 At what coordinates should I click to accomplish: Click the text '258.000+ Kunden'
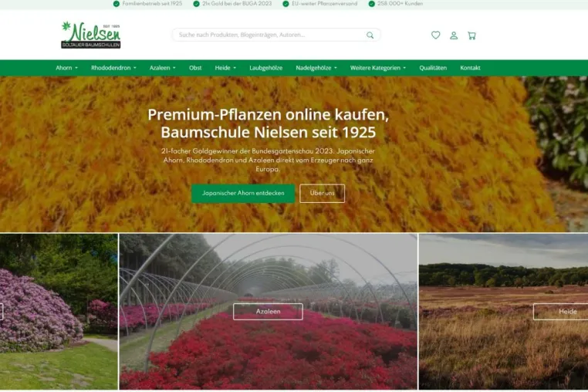click(400, 4)
